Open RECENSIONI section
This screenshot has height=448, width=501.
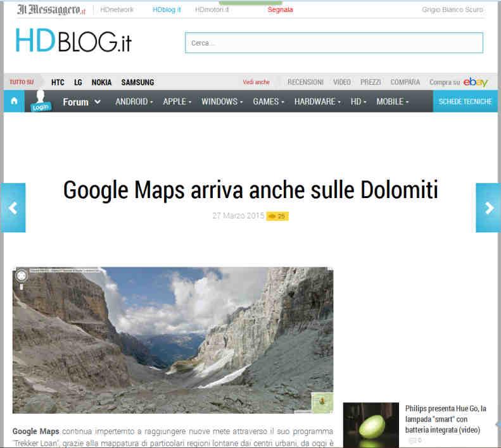[305, 82]
